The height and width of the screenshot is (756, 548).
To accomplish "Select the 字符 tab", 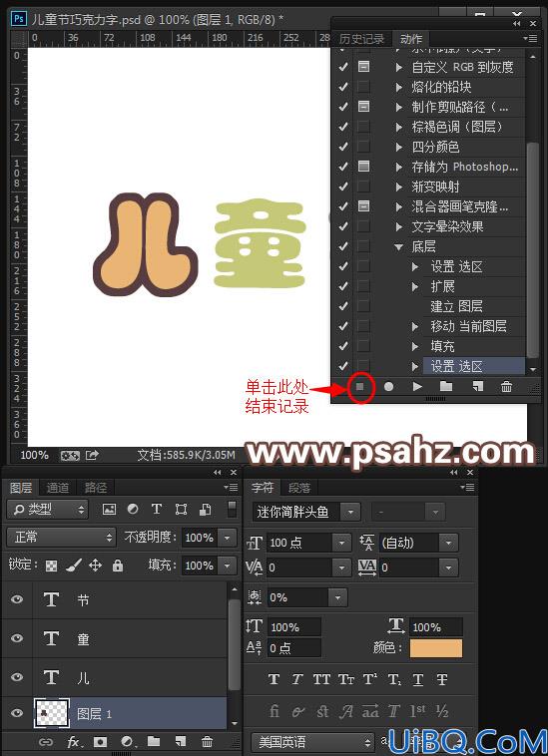I will click(263, 488).
